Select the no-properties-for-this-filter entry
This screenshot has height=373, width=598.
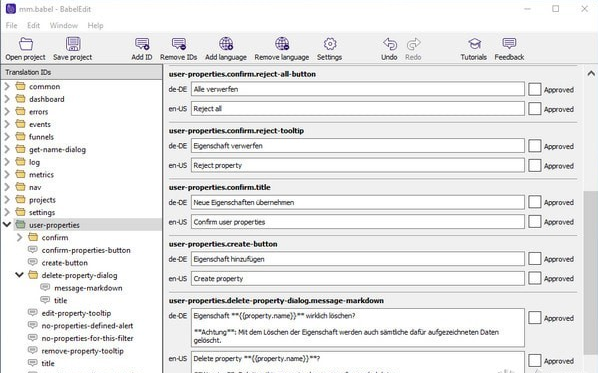(87, 338)
